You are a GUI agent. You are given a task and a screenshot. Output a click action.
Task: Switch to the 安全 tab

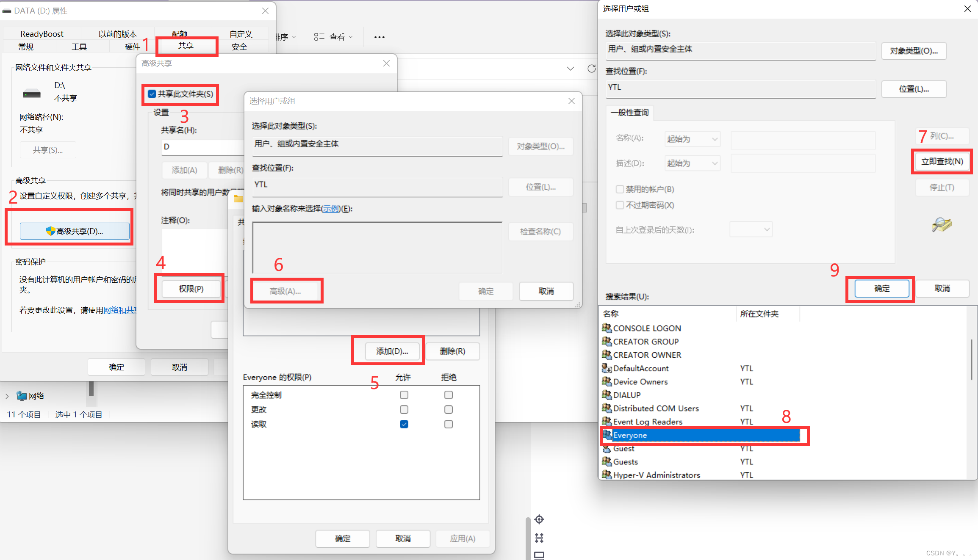[239, 47]
